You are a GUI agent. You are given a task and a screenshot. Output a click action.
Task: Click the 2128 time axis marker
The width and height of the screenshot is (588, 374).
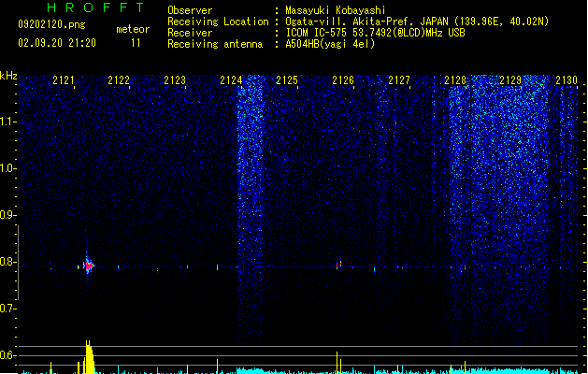tap(455, 80)
